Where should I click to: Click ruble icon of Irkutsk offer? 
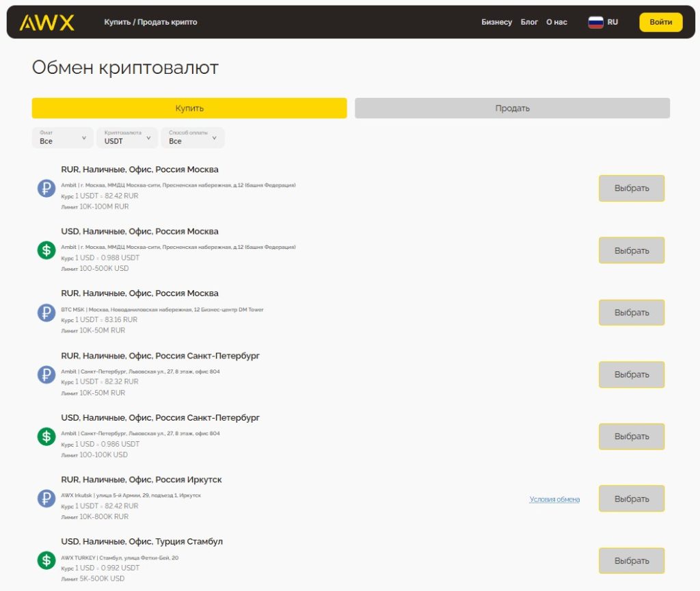pos(46,499)
